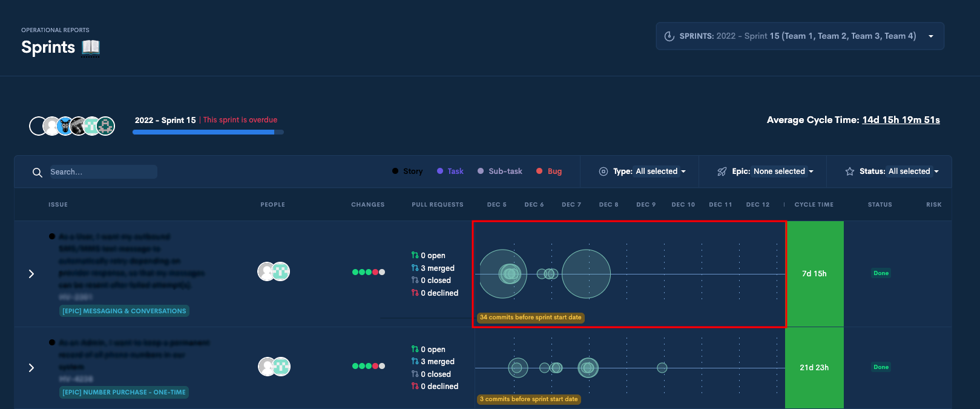Expand the Messaging & Conversations issue row
The width and height of the screenshot is (980, 409).
31,274
